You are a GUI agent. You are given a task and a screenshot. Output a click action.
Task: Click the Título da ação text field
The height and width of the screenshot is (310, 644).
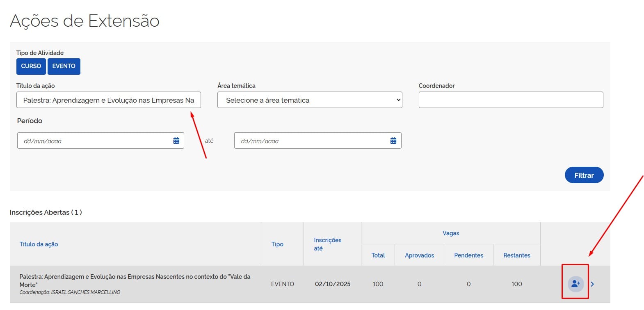pos(108,100)
